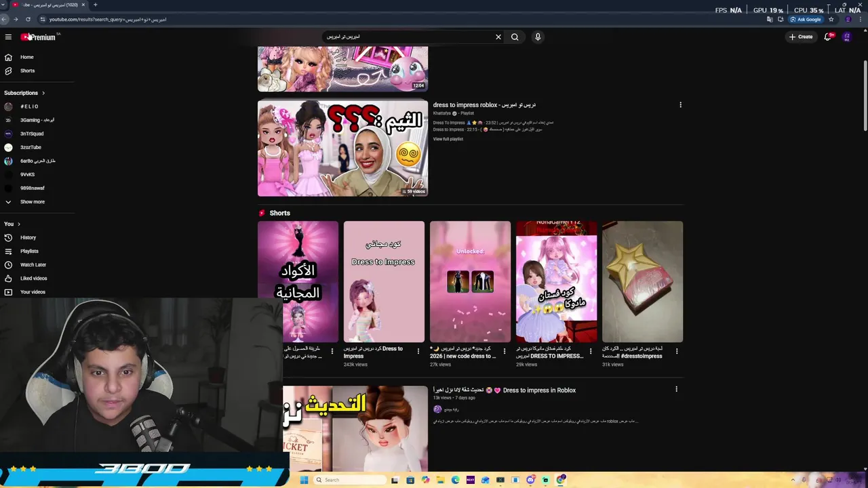868x488 pixels.
Task: Open more options for the 27k views short
Action: click(505, 351)
